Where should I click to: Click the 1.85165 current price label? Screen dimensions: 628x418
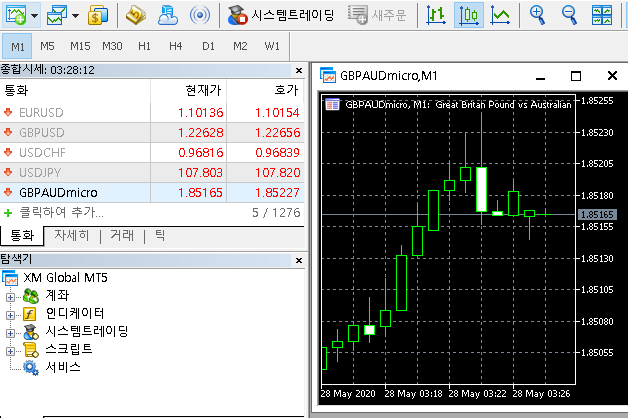click(597, 215)
